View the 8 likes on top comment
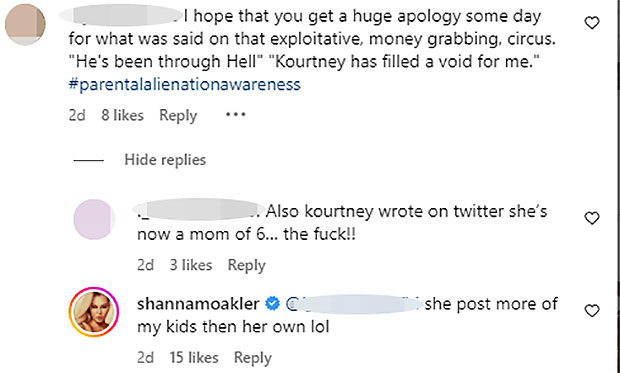The height and width of the screenshot is (373, 620). tap(122, 115)
